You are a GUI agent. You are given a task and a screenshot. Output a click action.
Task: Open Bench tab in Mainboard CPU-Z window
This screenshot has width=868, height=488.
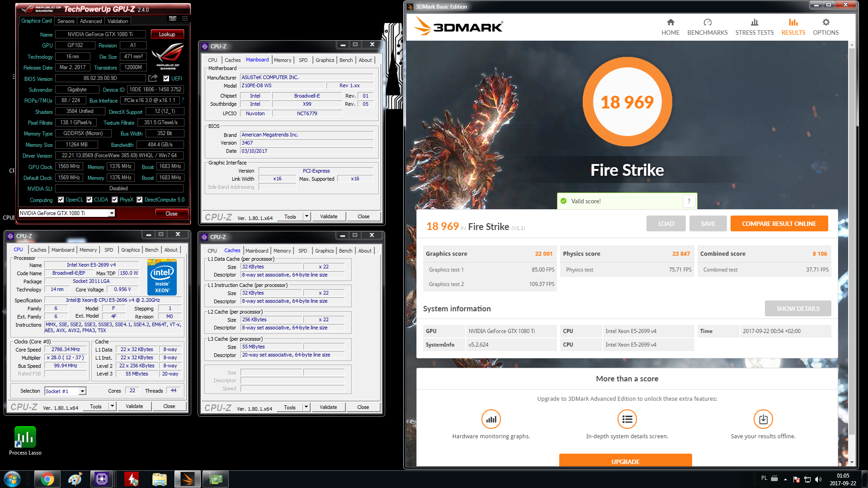coord(346,60)
